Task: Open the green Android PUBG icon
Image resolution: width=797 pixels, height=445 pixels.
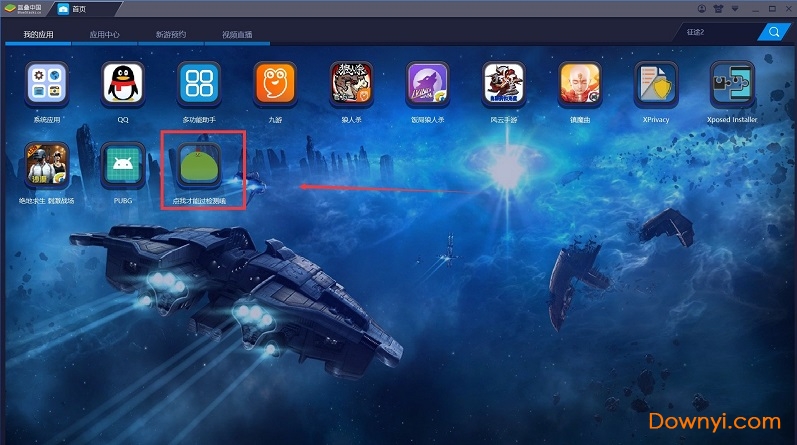Action: click(123, 166)
